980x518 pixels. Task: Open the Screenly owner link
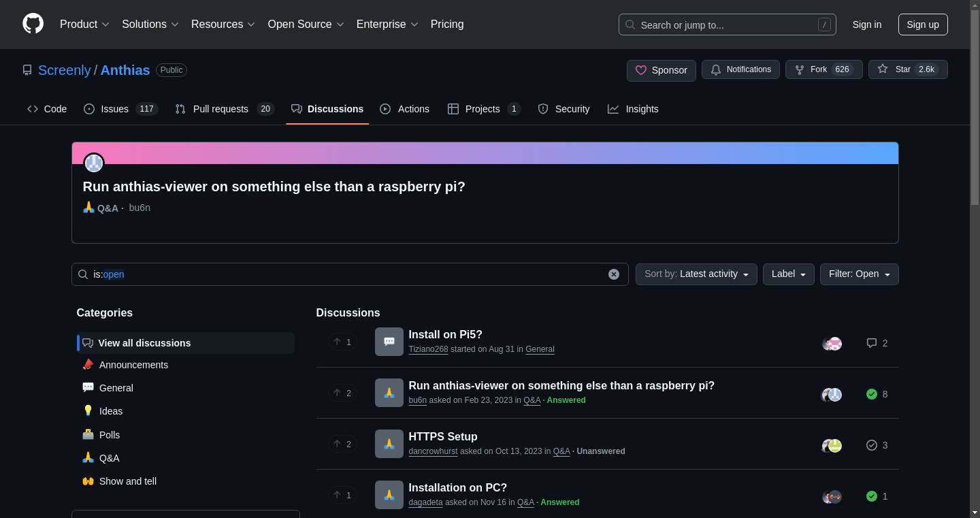click(65, 70)
